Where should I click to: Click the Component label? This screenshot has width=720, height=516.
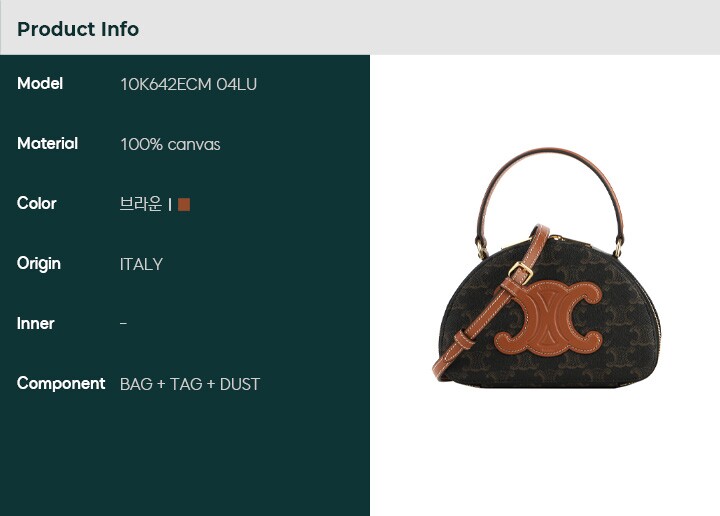[61, 384]
